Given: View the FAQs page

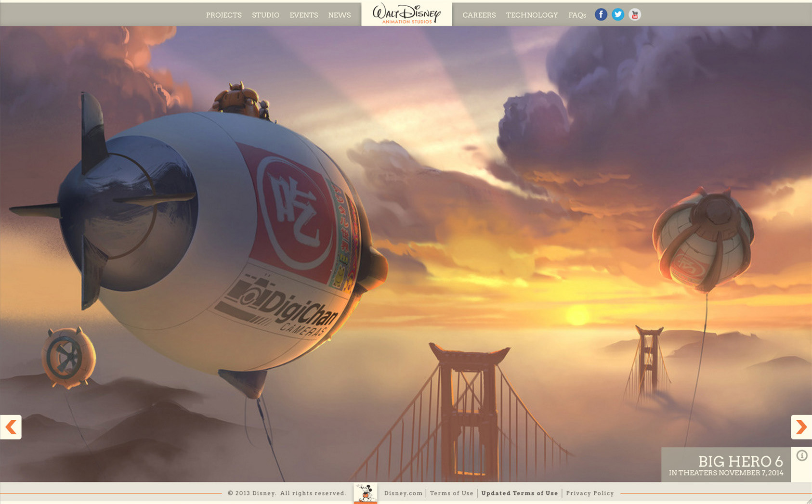Looking at the screenshot, I should click(577, 15).
